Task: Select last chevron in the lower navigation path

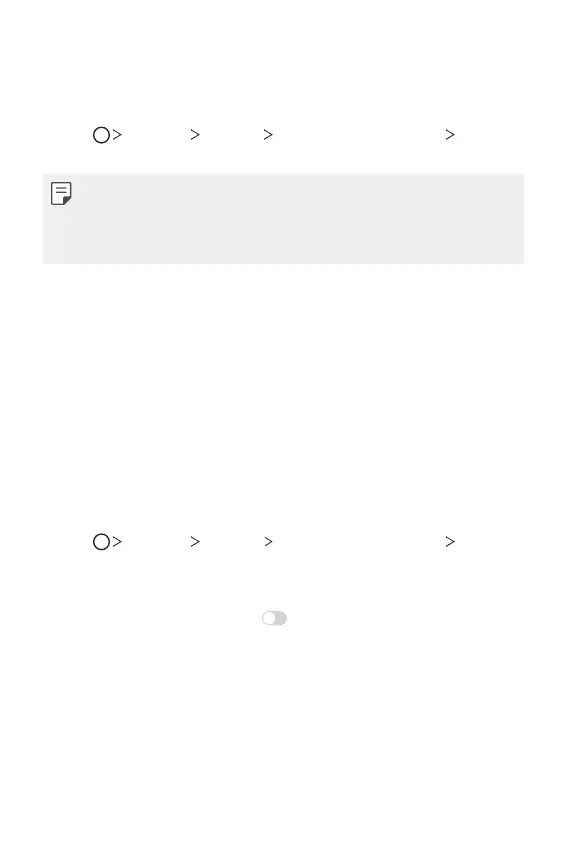Action: tap(450, 542)
